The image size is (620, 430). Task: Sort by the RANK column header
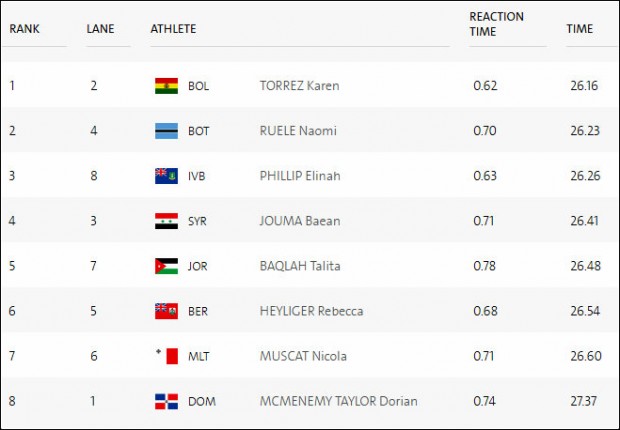25,29
